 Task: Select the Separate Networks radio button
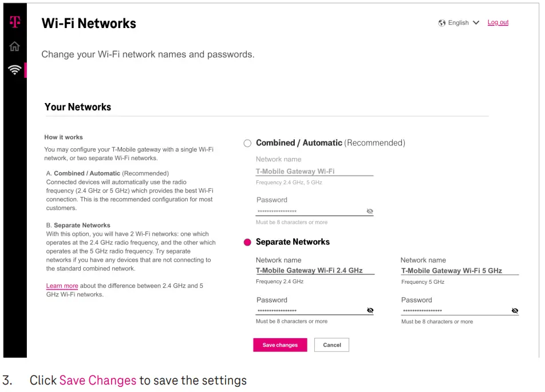pos(247,242)
